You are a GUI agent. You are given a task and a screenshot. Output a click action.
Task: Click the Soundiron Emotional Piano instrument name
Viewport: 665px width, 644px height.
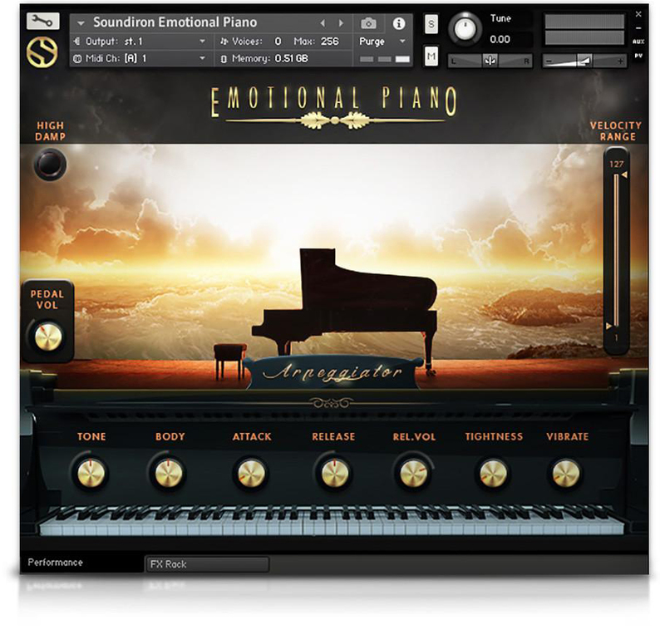pos(175,22)
